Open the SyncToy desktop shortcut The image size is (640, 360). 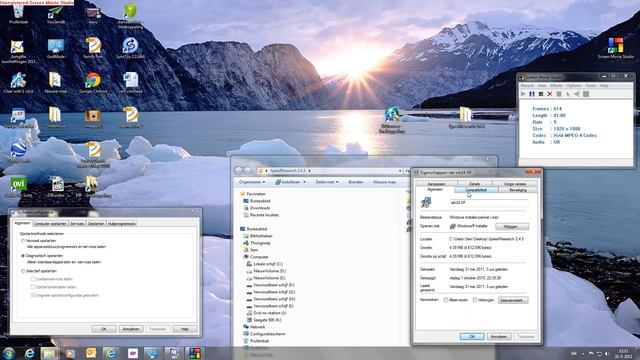pos(130,49)
